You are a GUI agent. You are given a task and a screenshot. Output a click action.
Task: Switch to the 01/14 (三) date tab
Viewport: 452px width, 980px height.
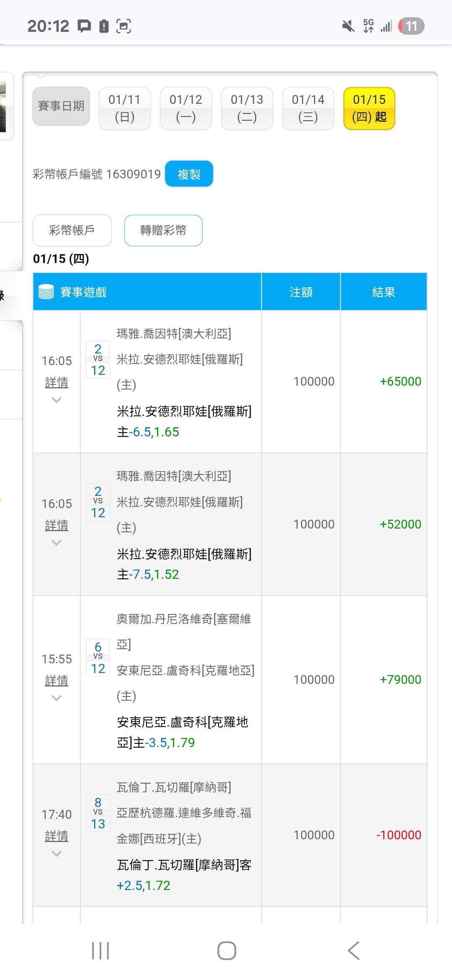308,108
